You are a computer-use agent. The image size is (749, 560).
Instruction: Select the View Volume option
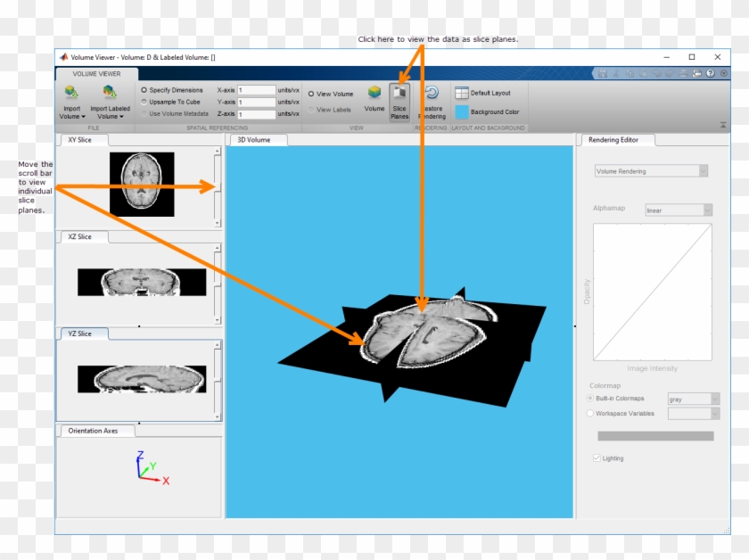311,94
